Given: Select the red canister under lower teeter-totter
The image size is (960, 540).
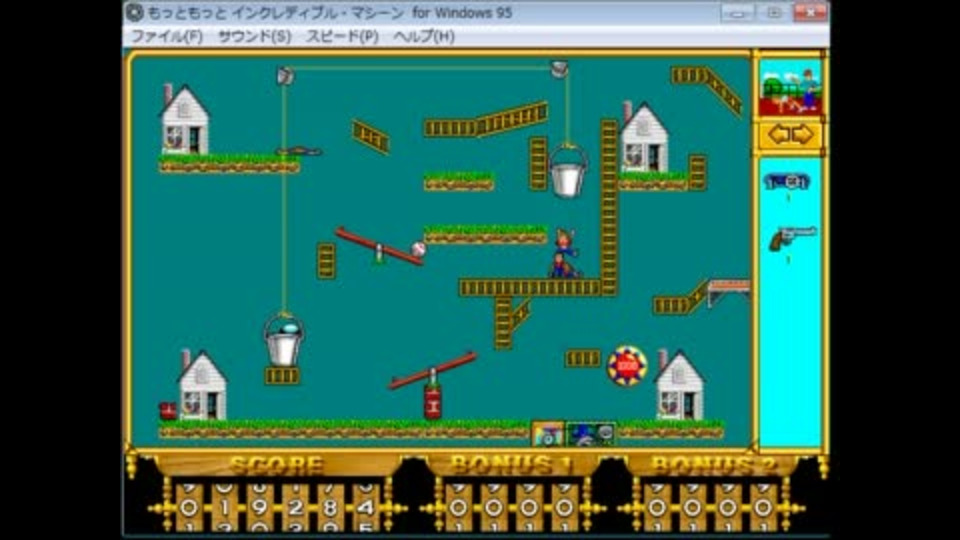Looking at the screenshot, I should pyautogui.click(x=432, y=403).
